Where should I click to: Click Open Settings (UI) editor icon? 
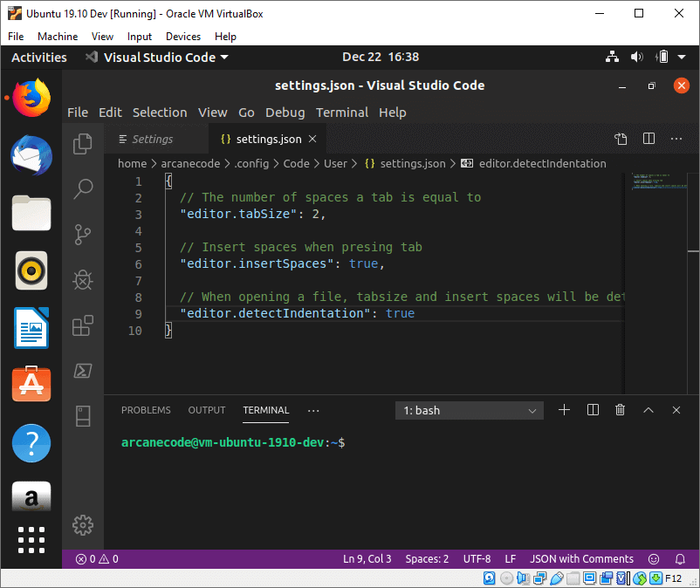click(621, 140)
